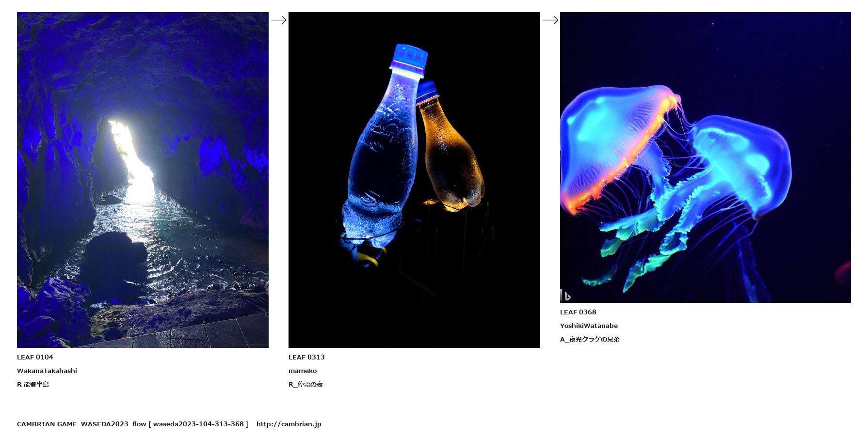The image size is (868, 436).
Task: Select author name WakanaTakahashi
Action: [47, 371]
